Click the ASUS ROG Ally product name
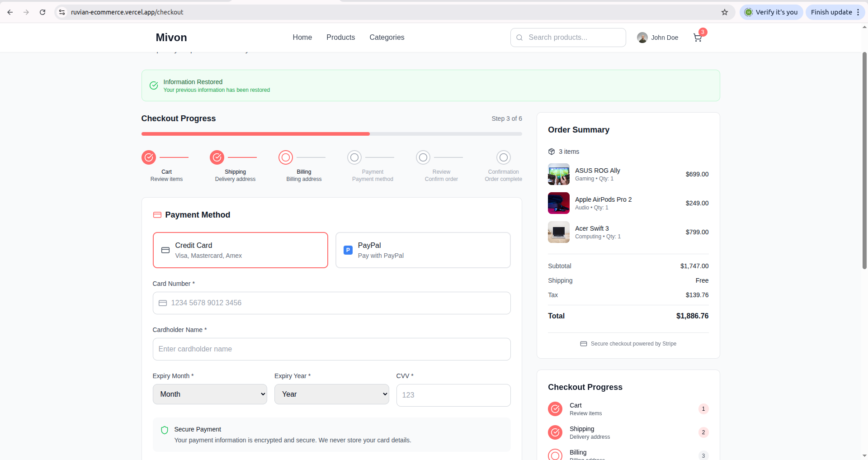Screen dimensions: 868x460 (x=597, y=171)
